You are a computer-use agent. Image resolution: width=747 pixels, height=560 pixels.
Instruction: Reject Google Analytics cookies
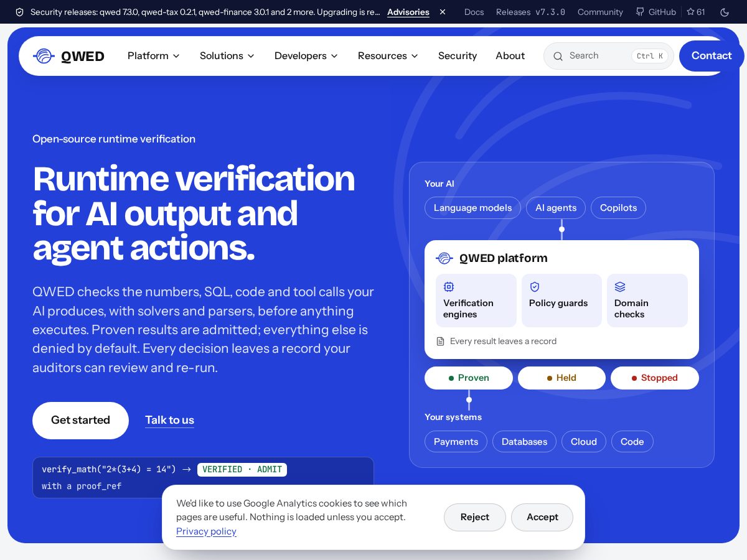(x=475, y=517)
